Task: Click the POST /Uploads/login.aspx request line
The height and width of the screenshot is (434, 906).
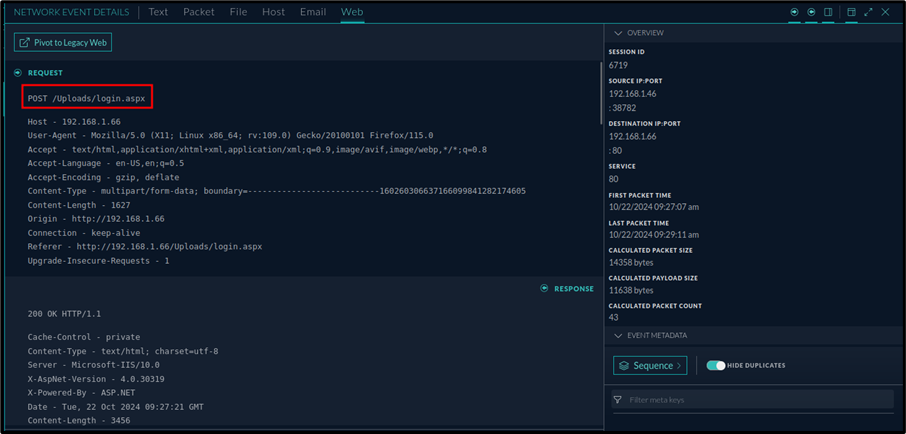Action: [88, 98]
